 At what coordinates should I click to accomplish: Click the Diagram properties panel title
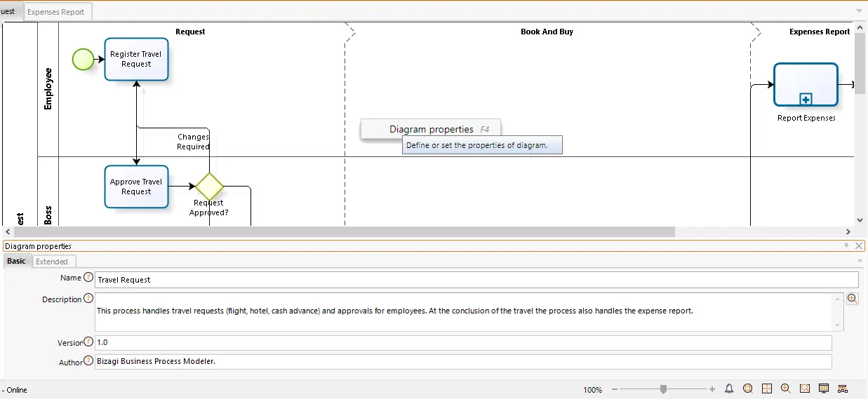[38, 246]
